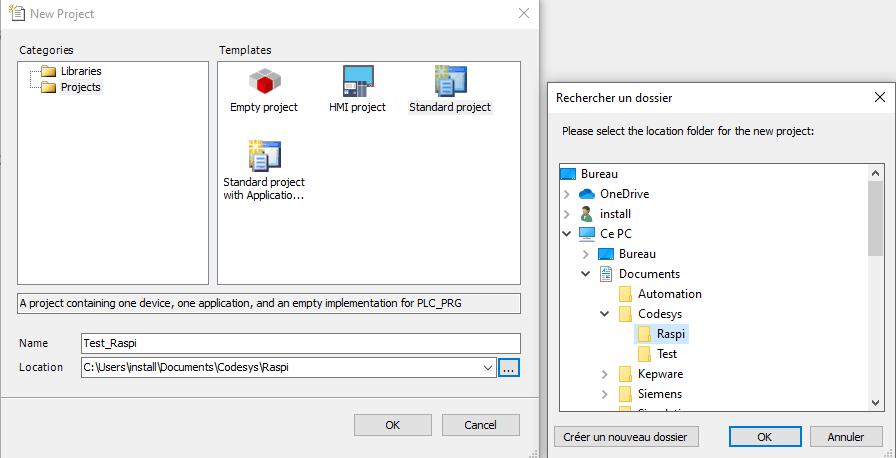Expand the install user node

(x=566, y=214)
